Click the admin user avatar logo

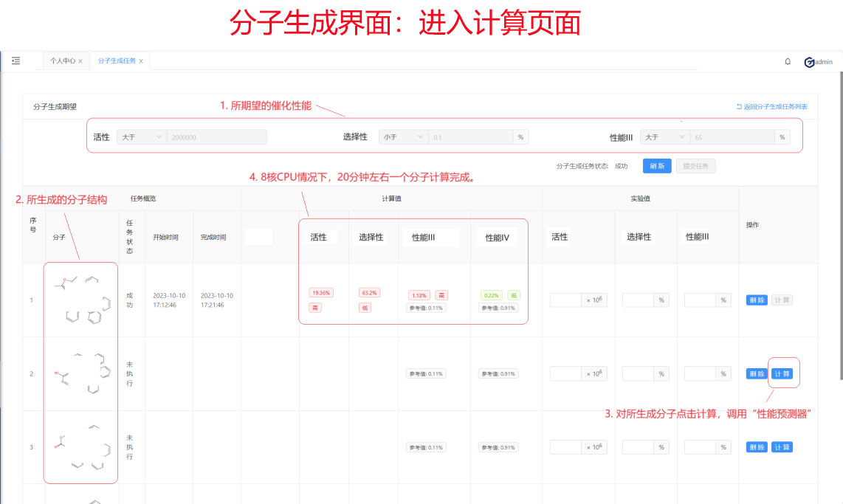(x=809, y=62)
